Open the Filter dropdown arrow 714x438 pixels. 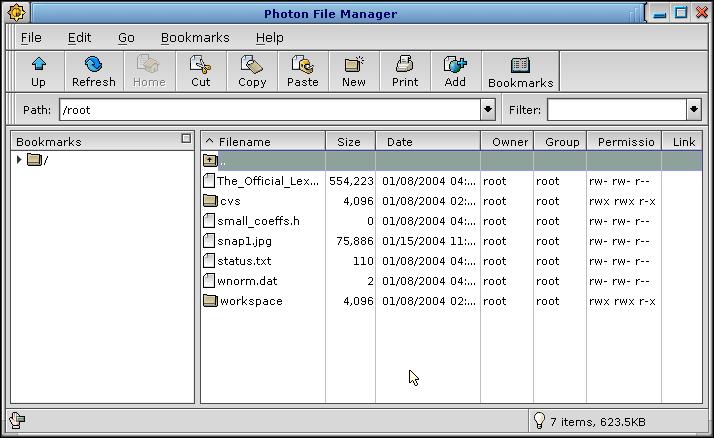693,110
